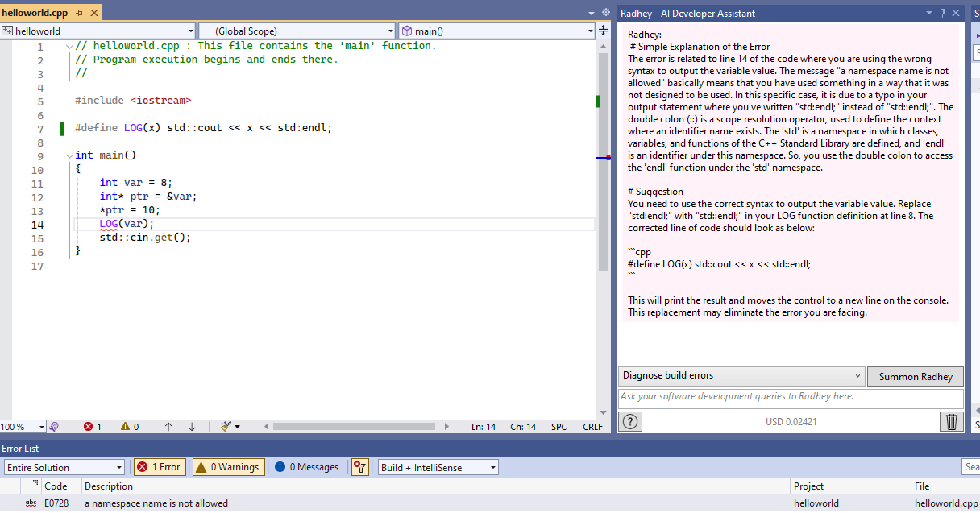The width and height of the screenshot is (980, 513).
Task: Click the Ln: 14 status indicator
Action: 484,427
